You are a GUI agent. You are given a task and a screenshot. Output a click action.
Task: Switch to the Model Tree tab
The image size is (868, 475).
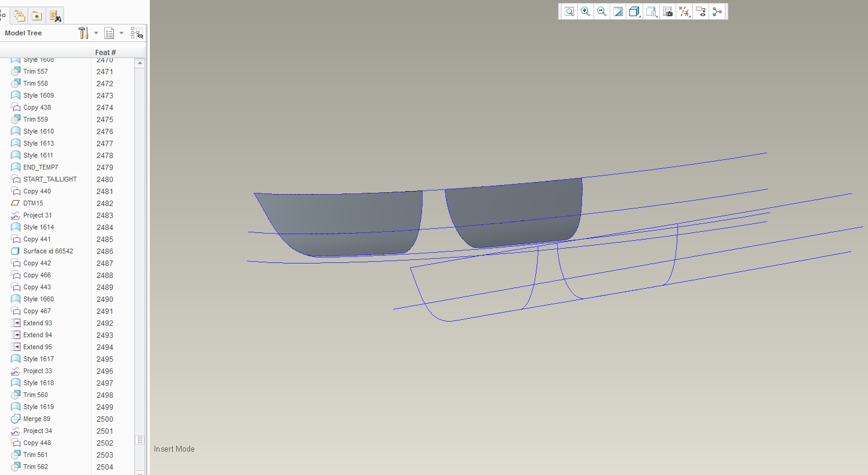point(3,16)
